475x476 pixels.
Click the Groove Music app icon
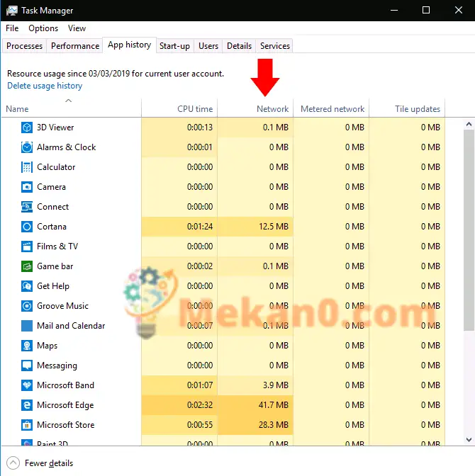pyautogui.click(x=27, y=306)
